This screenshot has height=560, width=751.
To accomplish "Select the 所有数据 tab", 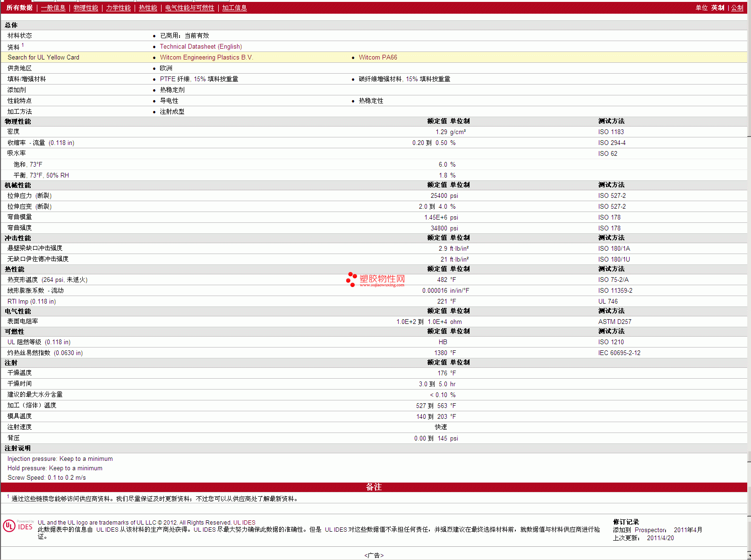I will pos(19,8).
